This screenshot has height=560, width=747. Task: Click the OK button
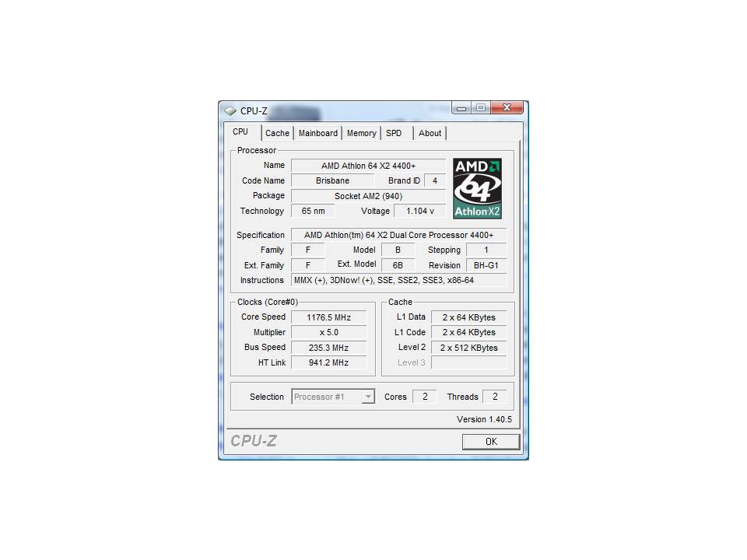[491, 442]
